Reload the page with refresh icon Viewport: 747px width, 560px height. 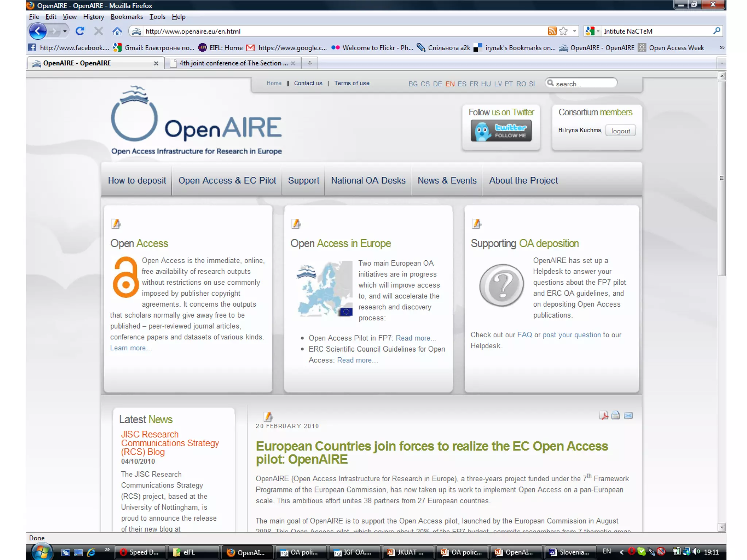[80, 31]
